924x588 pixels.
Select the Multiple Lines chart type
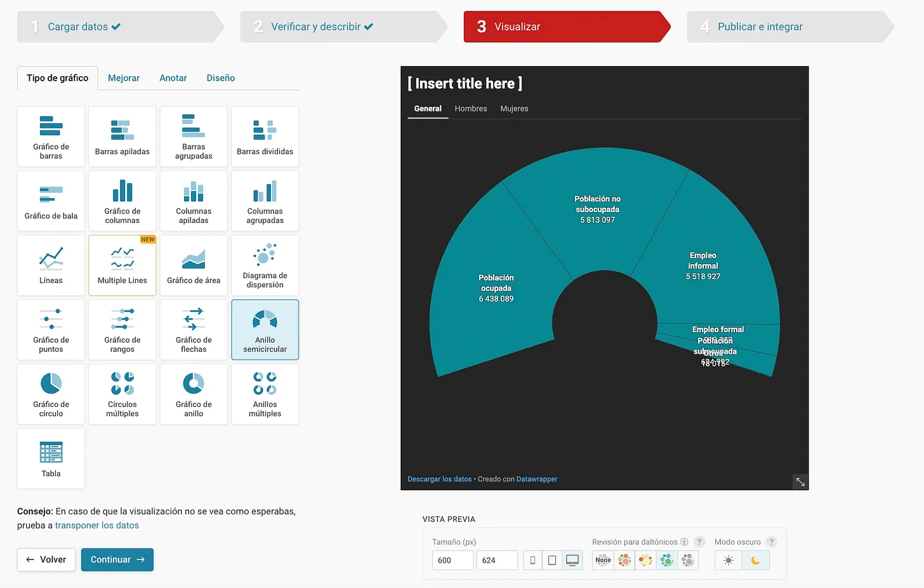click(122, 265)
